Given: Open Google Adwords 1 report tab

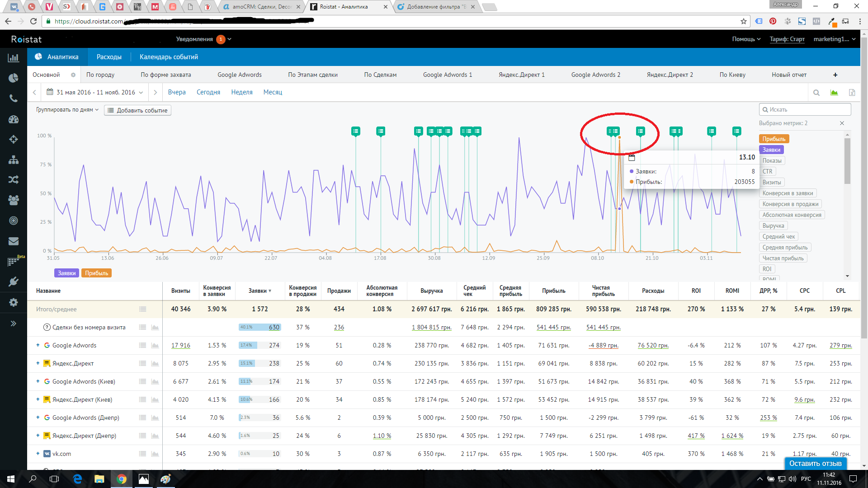Looking at the screenshot, I should (448, 75).
